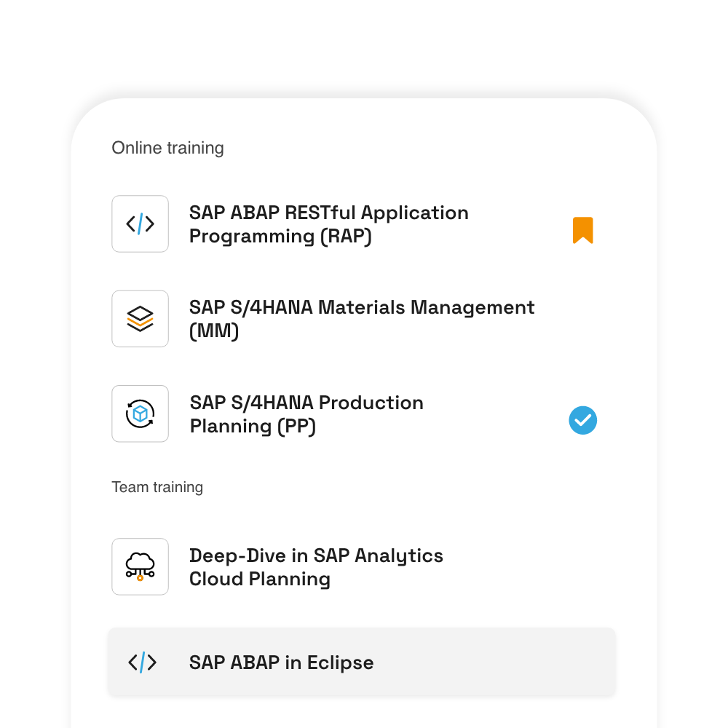
Task: Open SAP ABAP RESTful Application Programming (RAP)
Action: 328,223
